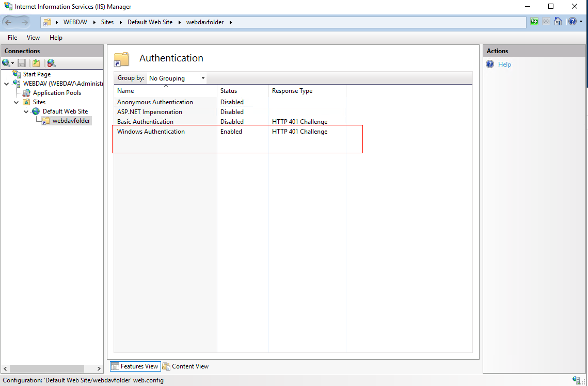Open the Create New Connection dropdown arrow
This screenshot has height=386, width=588.
[13, 63]
